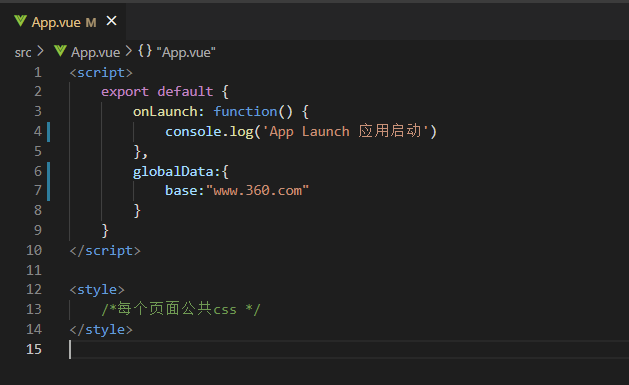Click the '},' on line 5
This screenshot has height=385, width=629.
pos(140,152)
